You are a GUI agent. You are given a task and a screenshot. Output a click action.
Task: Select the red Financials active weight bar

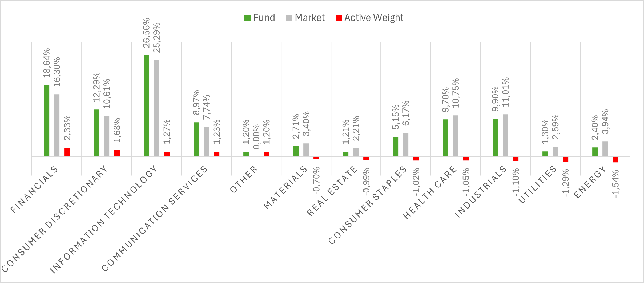tap(67, 152)
